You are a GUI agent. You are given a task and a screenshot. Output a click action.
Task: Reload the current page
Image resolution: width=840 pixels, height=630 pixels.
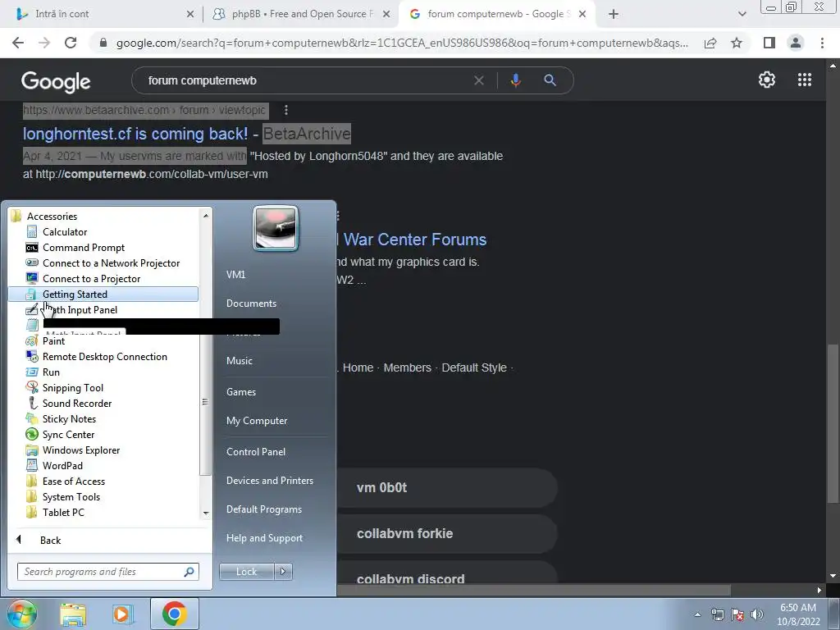(71, 43)
